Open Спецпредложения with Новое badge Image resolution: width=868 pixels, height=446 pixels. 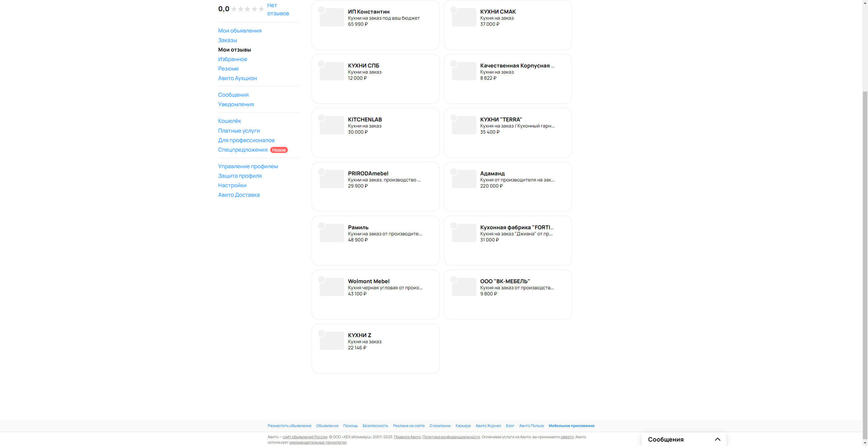tap(243, 150)
